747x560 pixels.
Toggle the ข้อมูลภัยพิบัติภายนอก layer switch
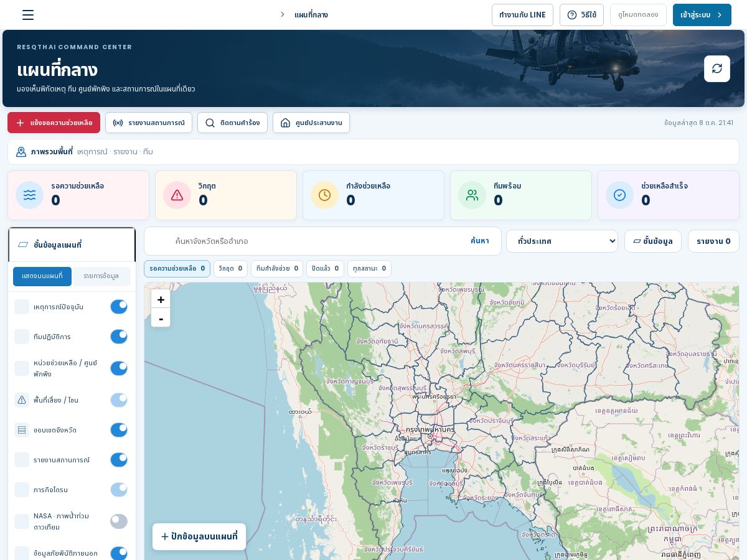[x=119, y=553]
